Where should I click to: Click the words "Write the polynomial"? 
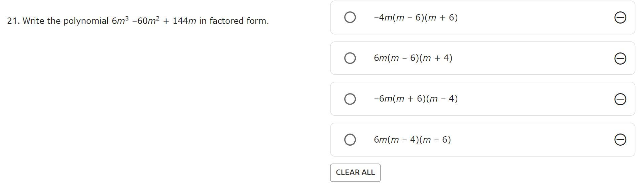pyautogui.click(x=66, y=21)
